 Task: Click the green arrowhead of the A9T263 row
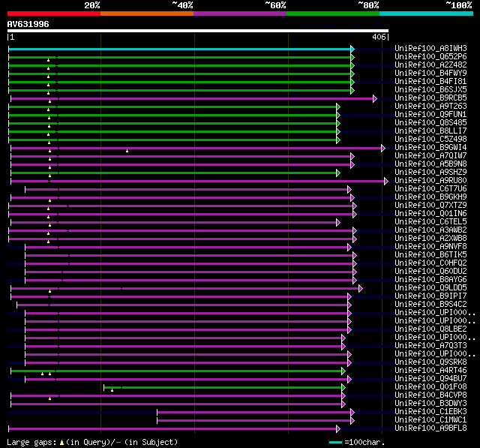[338, 107]
